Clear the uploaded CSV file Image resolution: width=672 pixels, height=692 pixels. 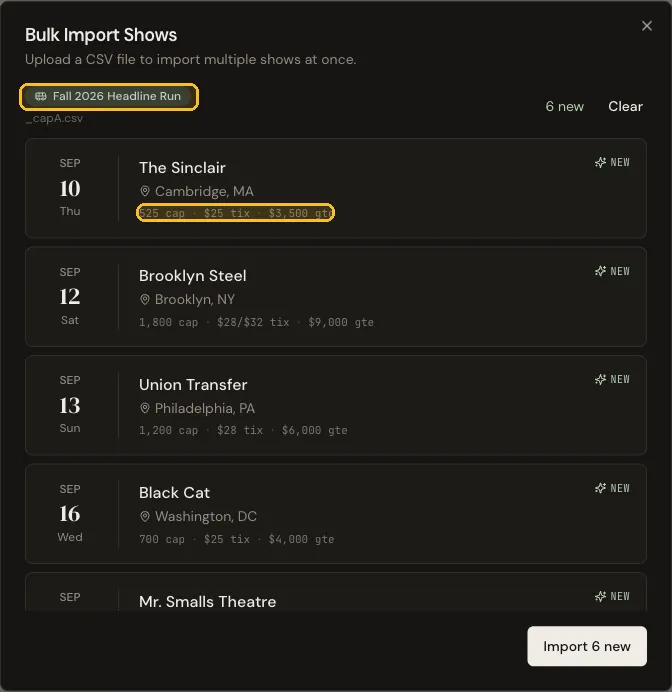[625, 106]
